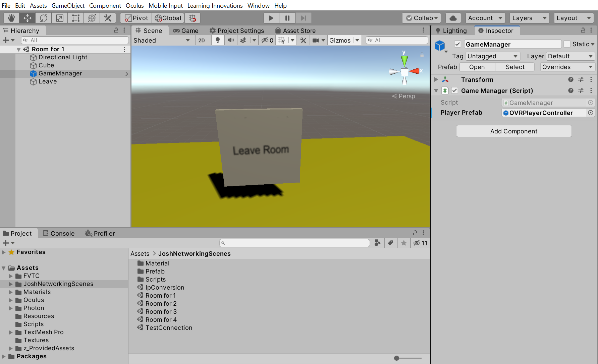
Task: Enable the Static checkbox
Action: 567,44
